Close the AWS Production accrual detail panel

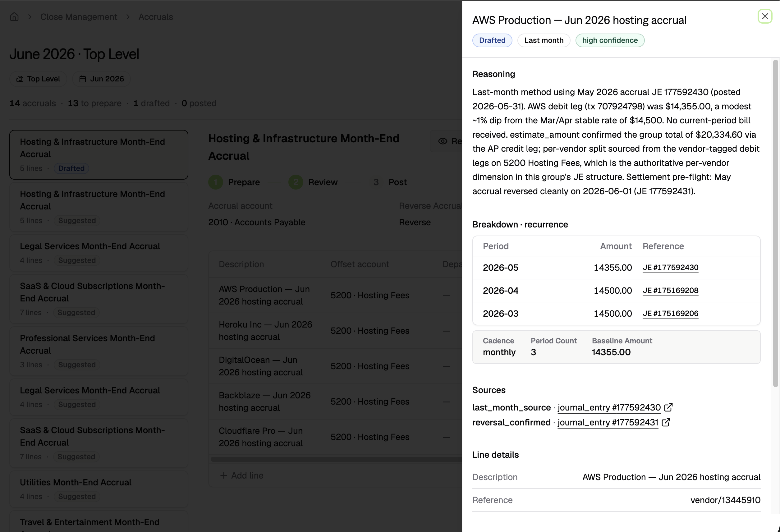point(765,16)
